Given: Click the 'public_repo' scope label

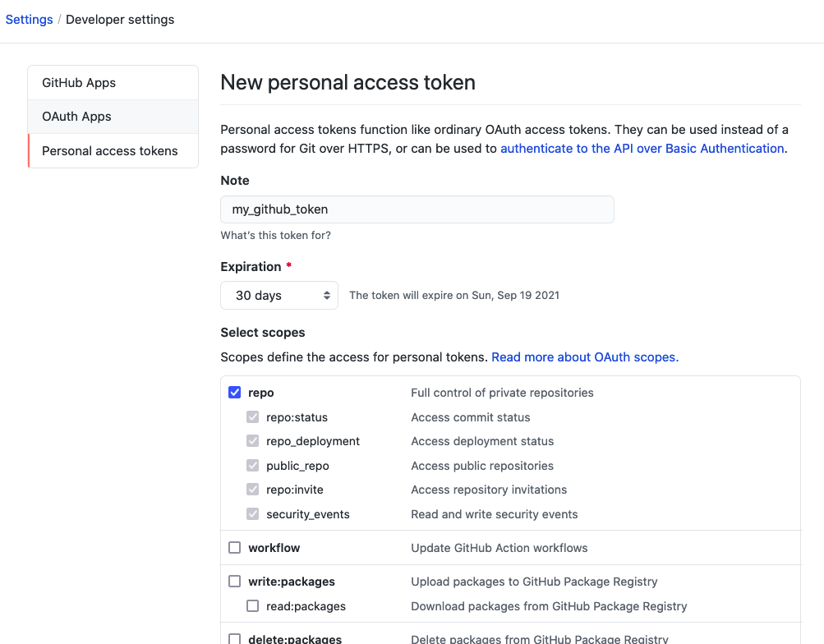Looking at the screenshot, I should coord(297,466).
